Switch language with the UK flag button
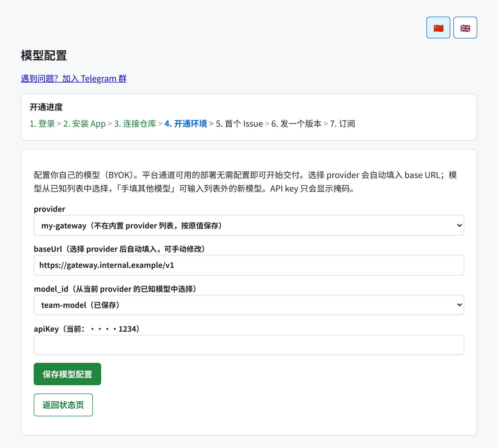 point(465,28)
